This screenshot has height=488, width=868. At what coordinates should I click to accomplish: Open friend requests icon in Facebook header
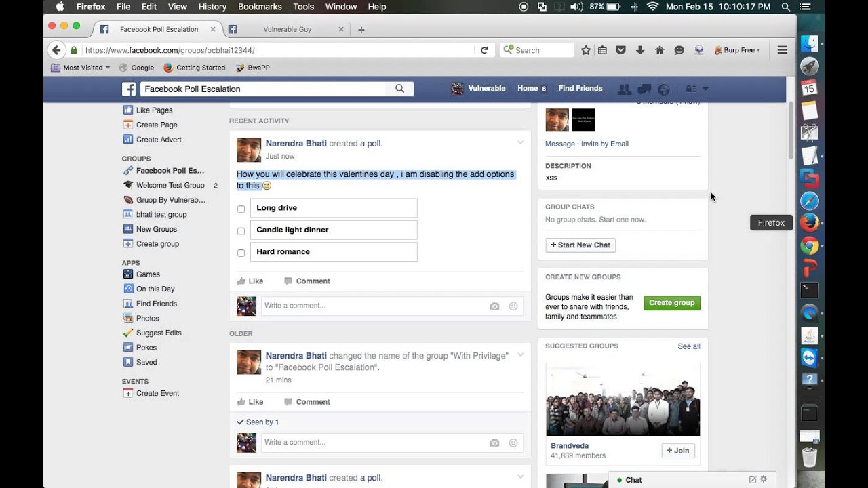(625, 89)
